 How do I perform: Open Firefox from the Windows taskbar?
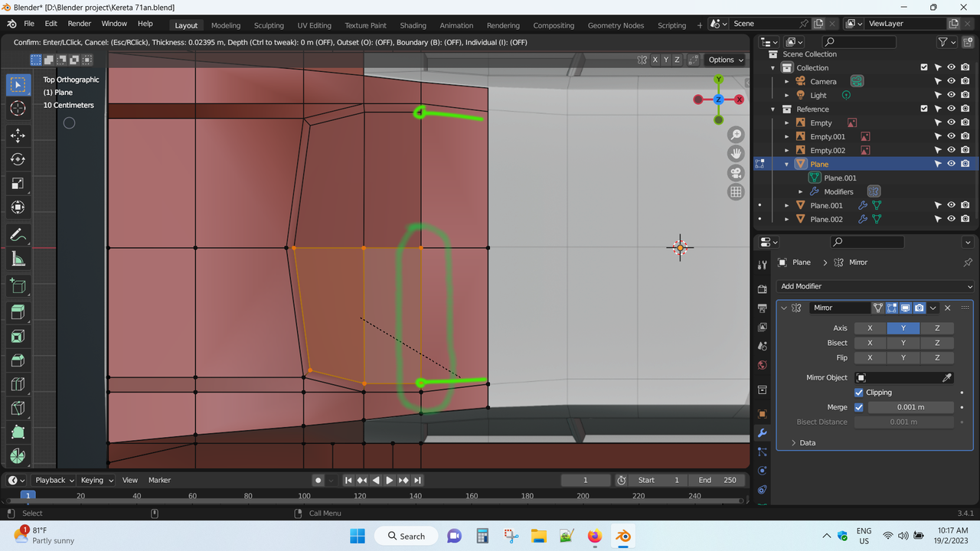click(595, 536)
